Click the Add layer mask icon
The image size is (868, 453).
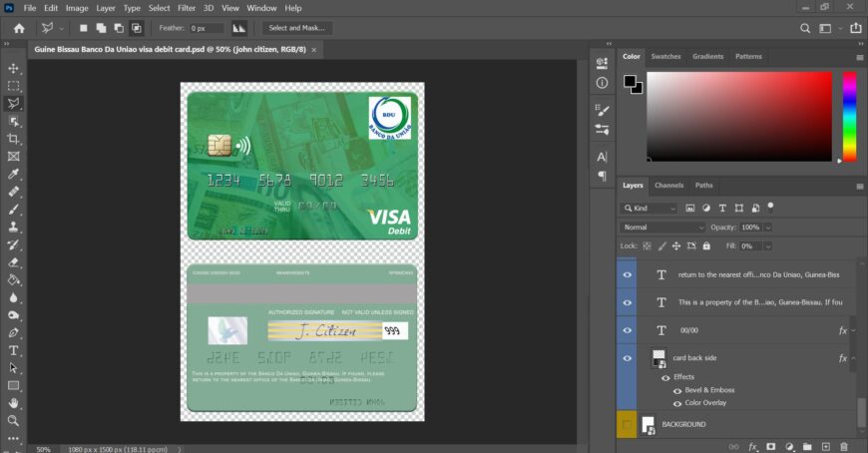point(770,446)
